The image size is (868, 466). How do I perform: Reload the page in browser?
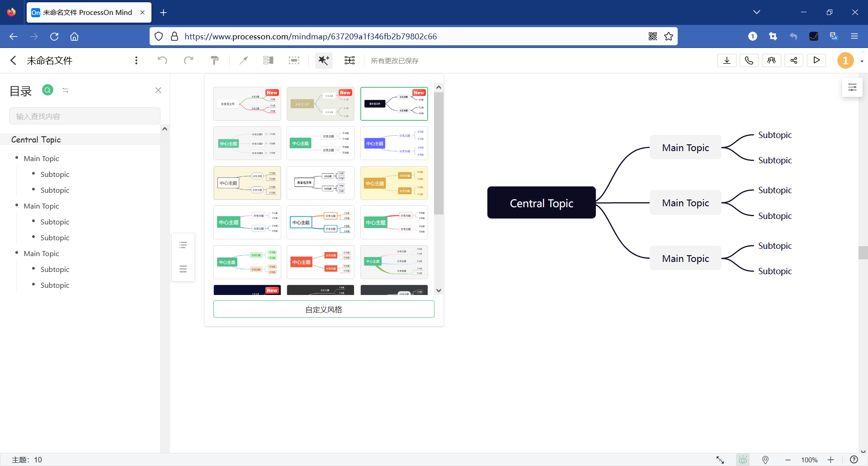(x=54, y=36)
